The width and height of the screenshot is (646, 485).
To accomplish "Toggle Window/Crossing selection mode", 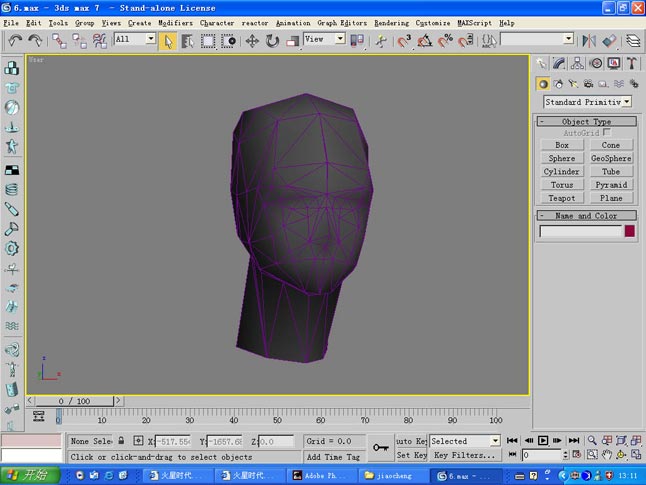I will click(228, 41).
